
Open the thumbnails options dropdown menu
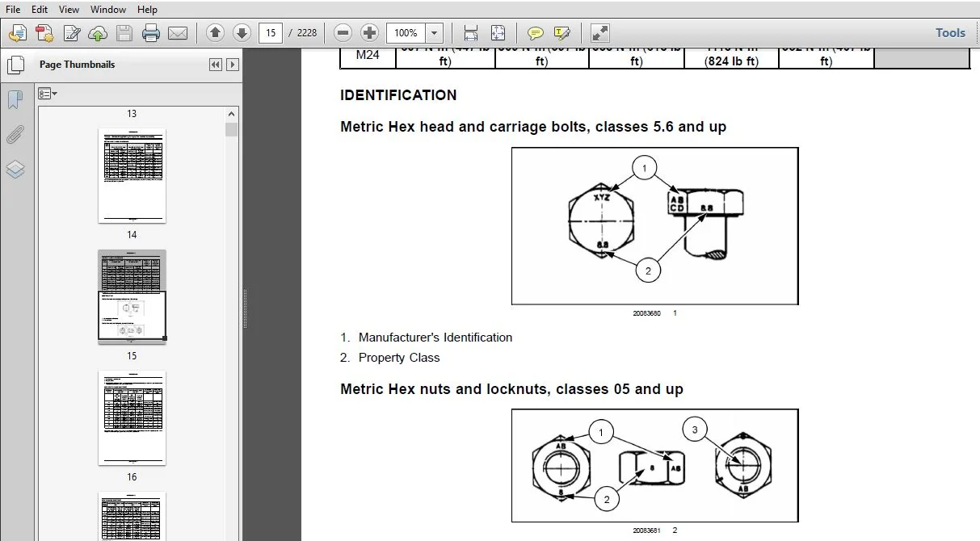pyautogui.click(x=48, y=94)
